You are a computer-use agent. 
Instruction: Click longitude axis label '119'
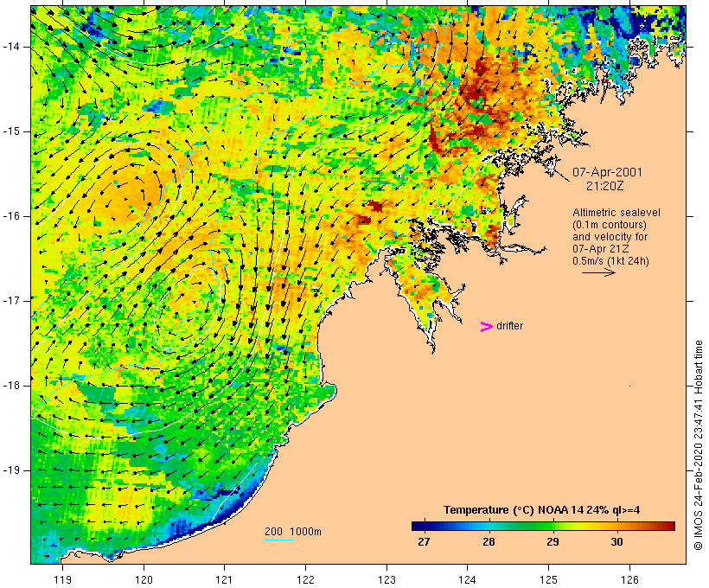[x=62, y=579]
